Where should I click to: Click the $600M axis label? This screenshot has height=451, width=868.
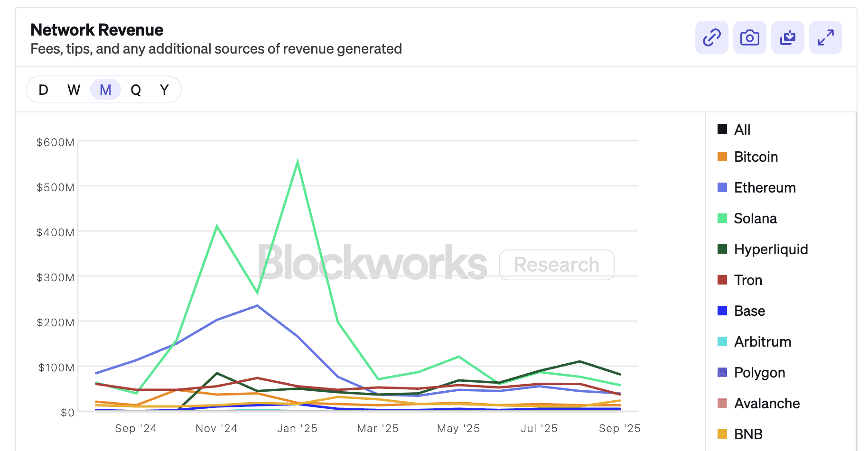(56, 142)
